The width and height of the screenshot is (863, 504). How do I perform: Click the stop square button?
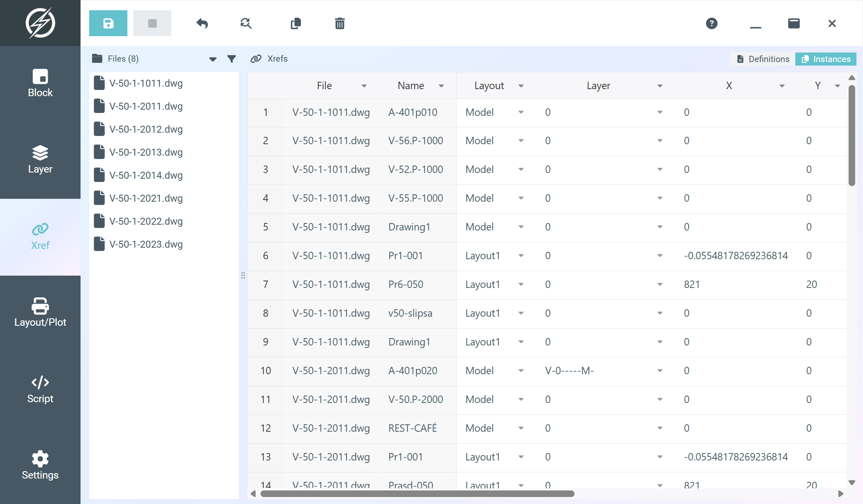pyautogui.click(x=152, y=23)
